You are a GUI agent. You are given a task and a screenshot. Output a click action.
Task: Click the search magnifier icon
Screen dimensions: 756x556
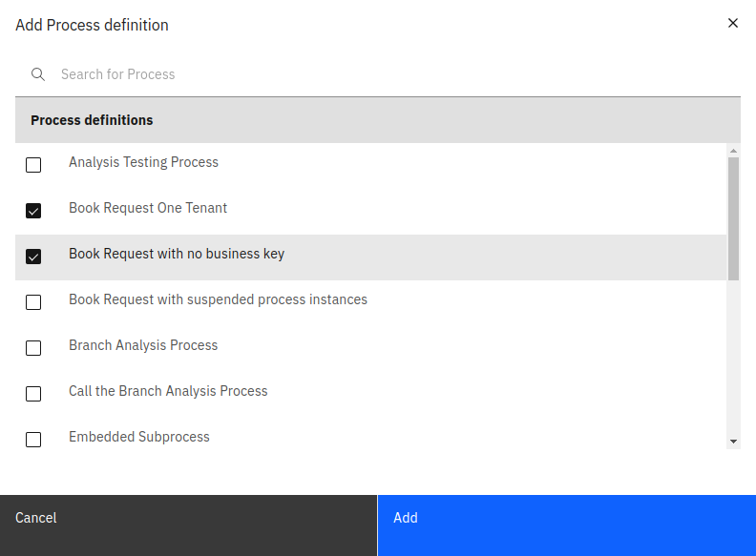point(38,74)
